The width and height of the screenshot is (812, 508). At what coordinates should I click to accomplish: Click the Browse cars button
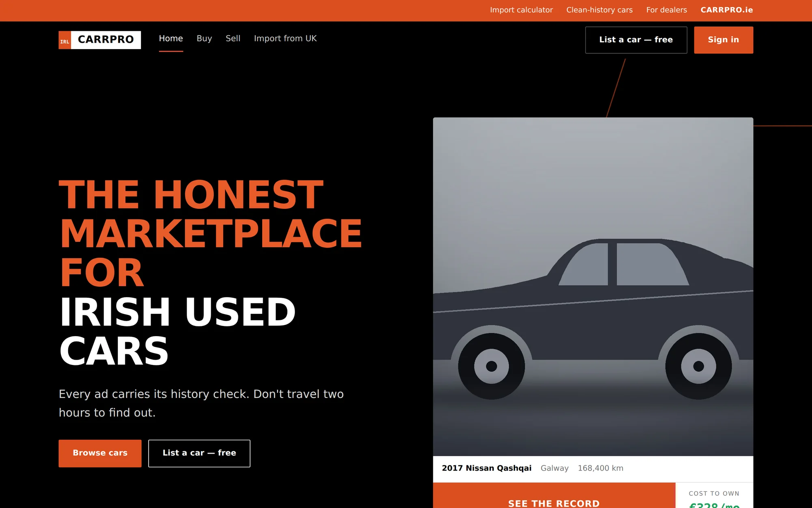point(100,453)
